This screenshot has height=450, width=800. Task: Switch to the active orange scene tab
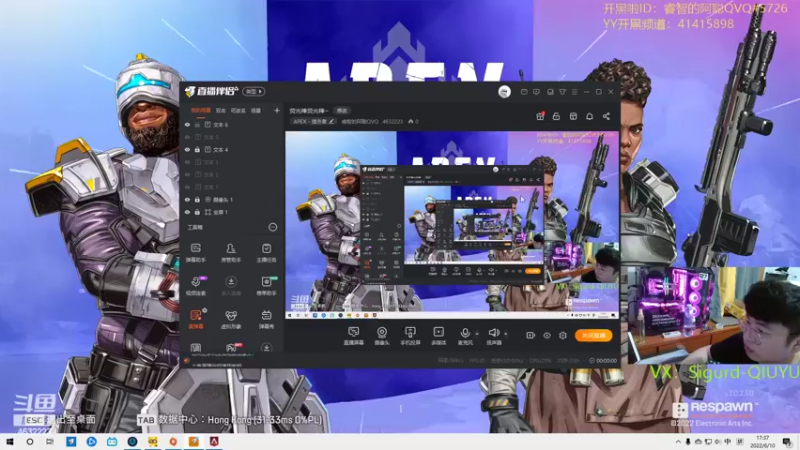(201, 110)
